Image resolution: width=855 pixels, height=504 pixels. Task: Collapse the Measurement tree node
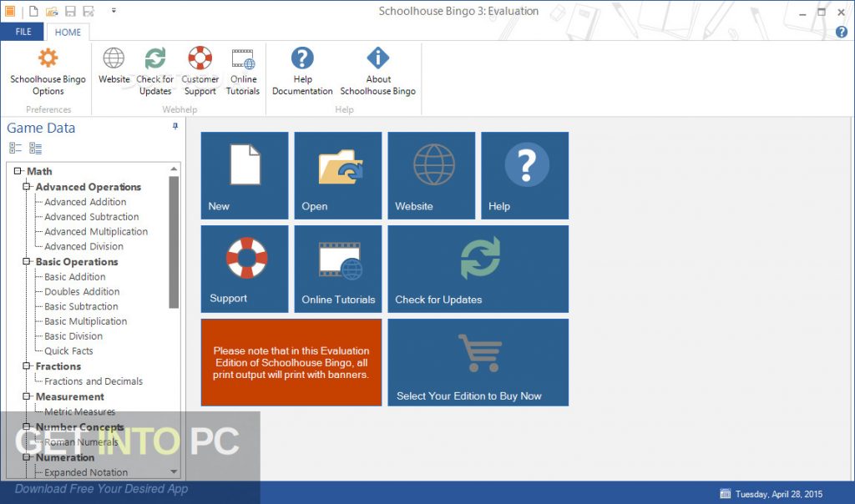pyautogui.click(x=26, y=396)
